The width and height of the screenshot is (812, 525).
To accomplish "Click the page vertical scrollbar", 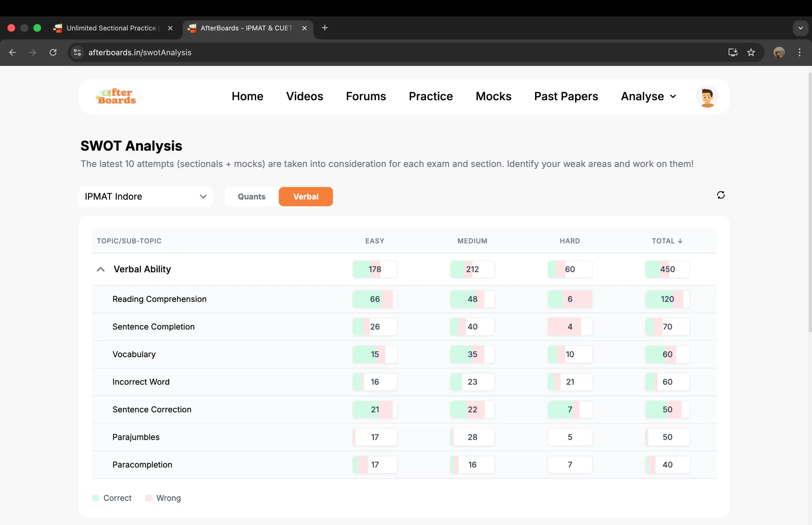I will click(809, 203).
